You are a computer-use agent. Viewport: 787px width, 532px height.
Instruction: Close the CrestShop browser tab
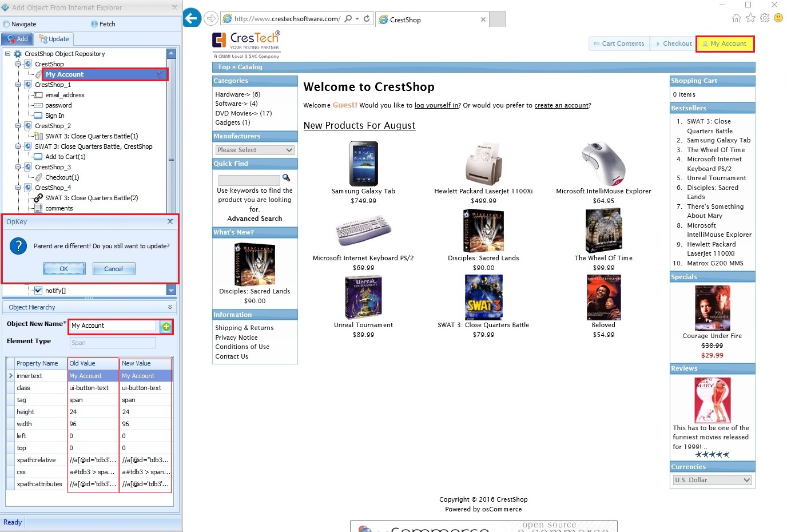click(x=483, y=19)
